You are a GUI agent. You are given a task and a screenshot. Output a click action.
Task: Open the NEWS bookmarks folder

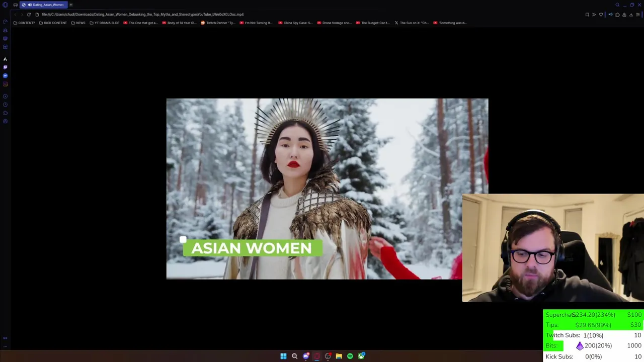(x=78, y=23)
